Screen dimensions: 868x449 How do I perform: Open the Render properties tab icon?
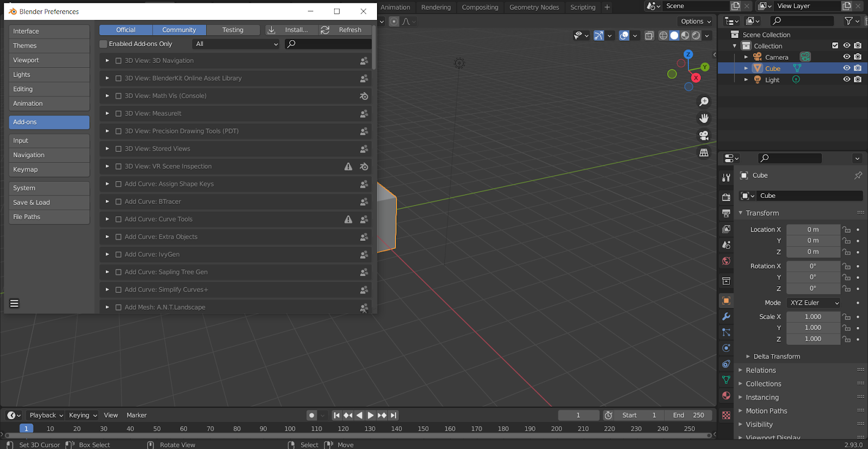tap(726, 197)
